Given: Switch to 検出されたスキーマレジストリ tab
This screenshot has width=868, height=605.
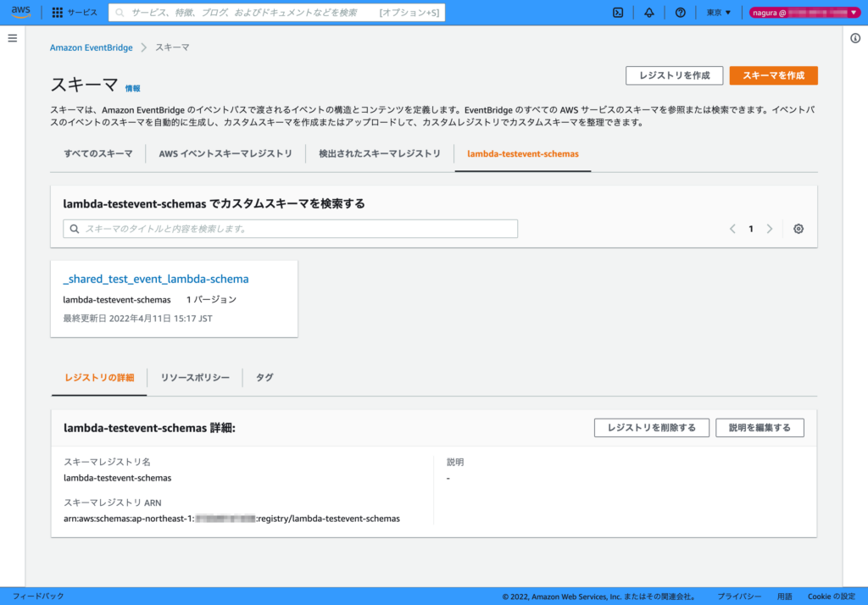Looking at the screenshot, I should tap(380, 154).
